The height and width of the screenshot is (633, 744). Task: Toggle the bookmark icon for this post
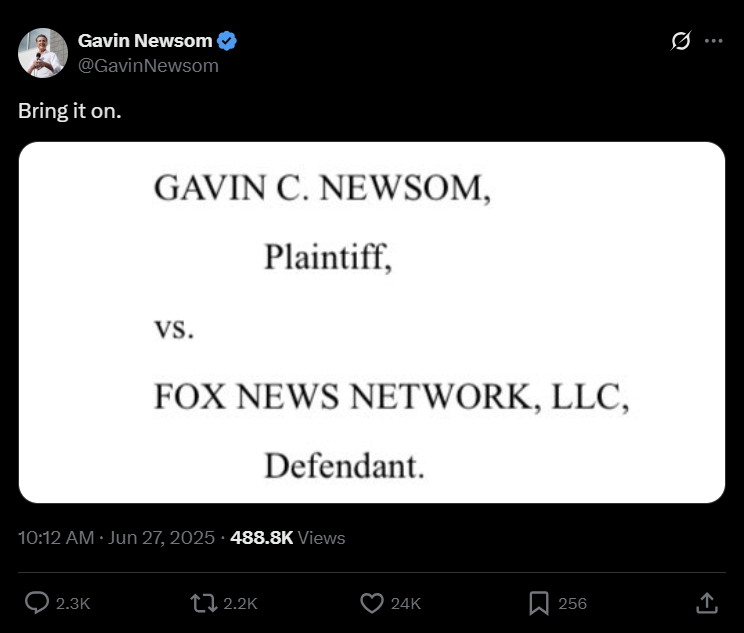(538, 603)
